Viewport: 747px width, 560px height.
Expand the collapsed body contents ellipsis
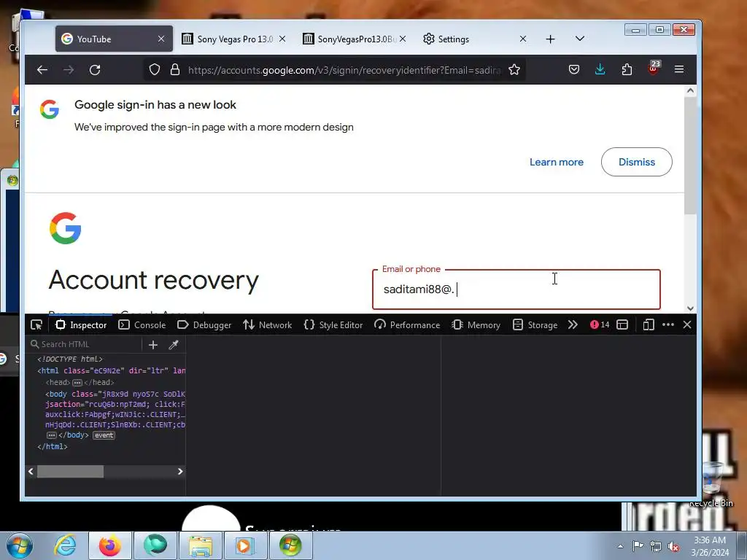(x=52, y=435)
